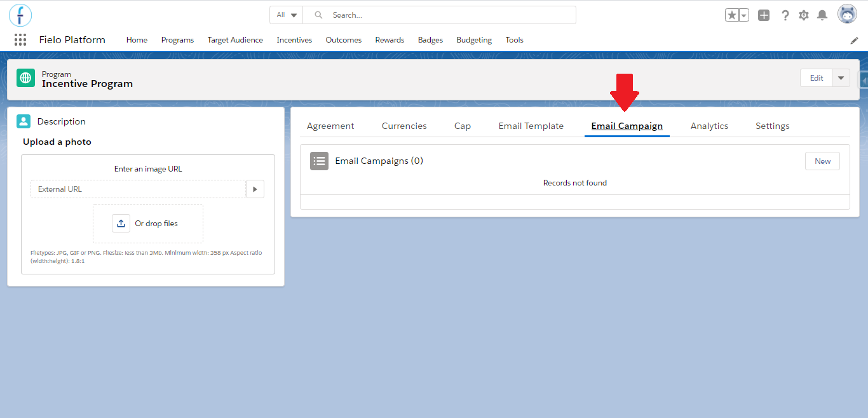868x418 pixels.
Task: Open the Budgeting nav item
Action: click(474, 40)
